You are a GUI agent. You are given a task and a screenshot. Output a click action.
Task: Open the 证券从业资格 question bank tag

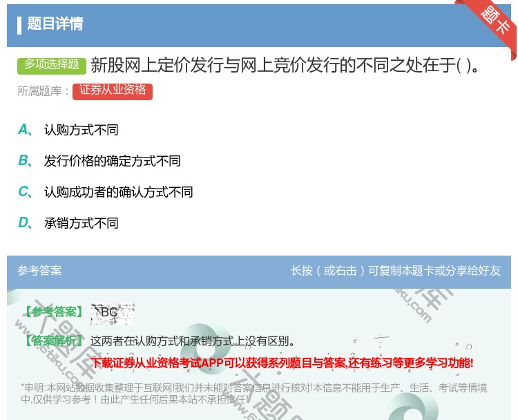113,91
